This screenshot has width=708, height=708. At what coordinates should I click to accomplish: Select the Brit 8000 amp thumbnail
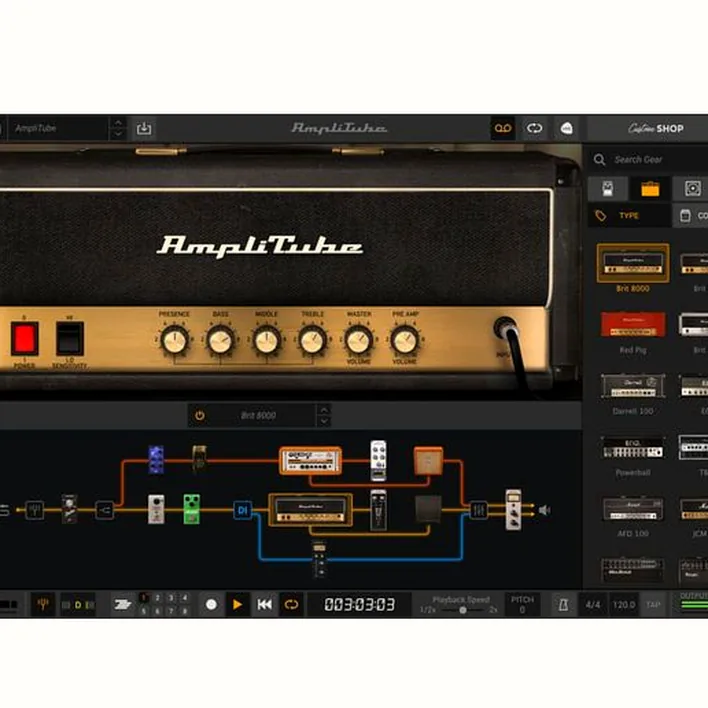pos(633,263)
